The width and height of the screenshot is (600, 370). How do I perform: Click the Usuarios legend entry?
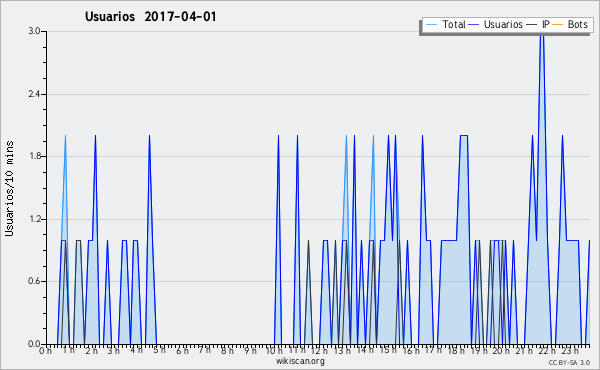click(x=496, y=24)
